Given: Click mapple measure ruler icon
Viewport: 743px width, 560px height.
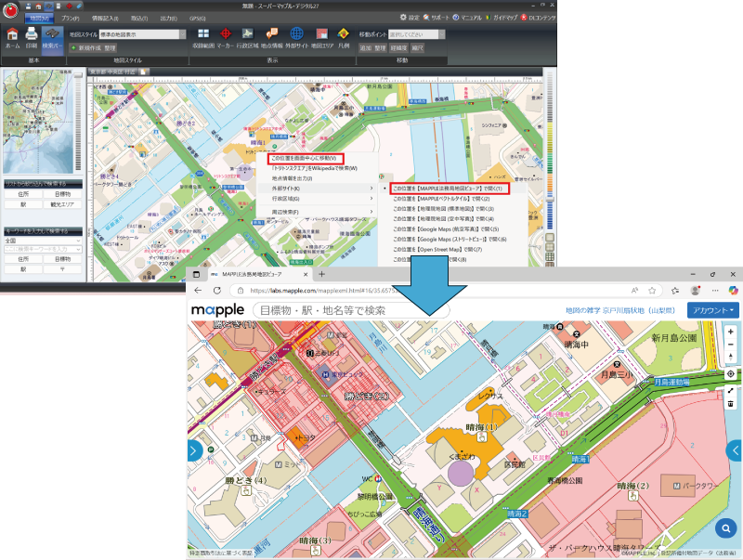Looking at the screenshot, I should (x=730, y=390).
